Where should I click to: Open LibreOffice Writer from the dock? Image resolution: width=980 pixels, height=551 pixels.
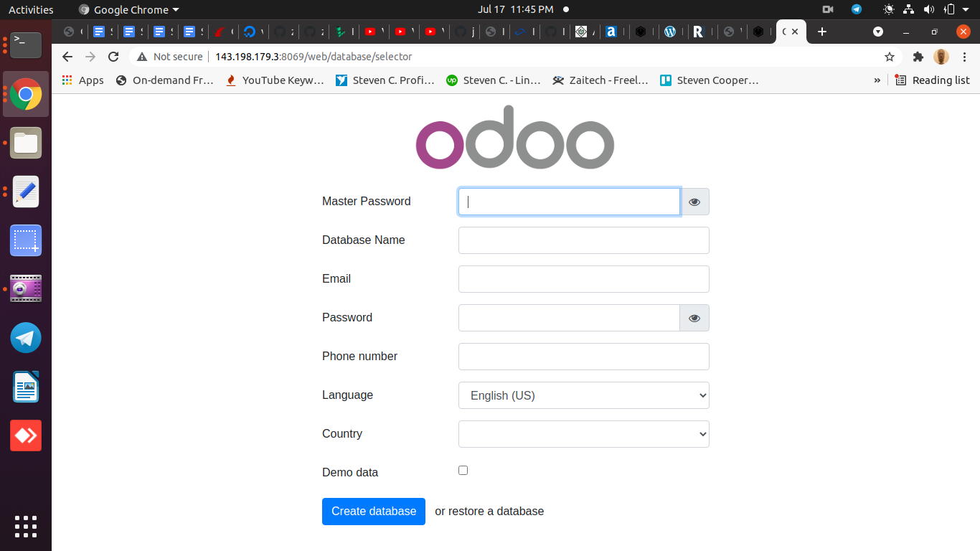[x=26, y=387]
